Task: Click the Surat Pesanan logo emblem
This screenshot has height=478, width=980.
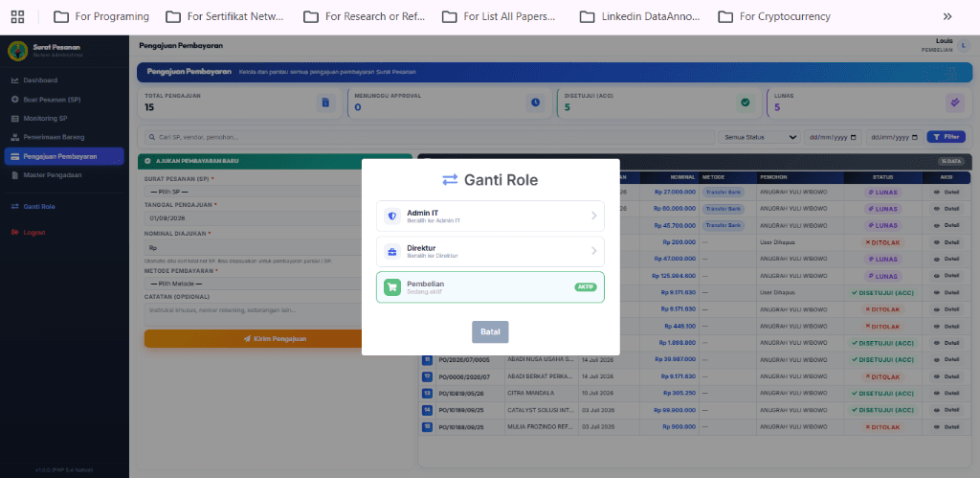Action: click(x=17, y=51)
